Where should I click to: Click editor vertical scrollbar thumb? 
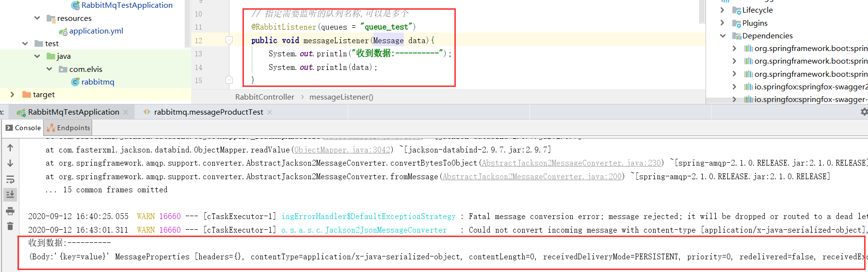(x=702, y=12)
